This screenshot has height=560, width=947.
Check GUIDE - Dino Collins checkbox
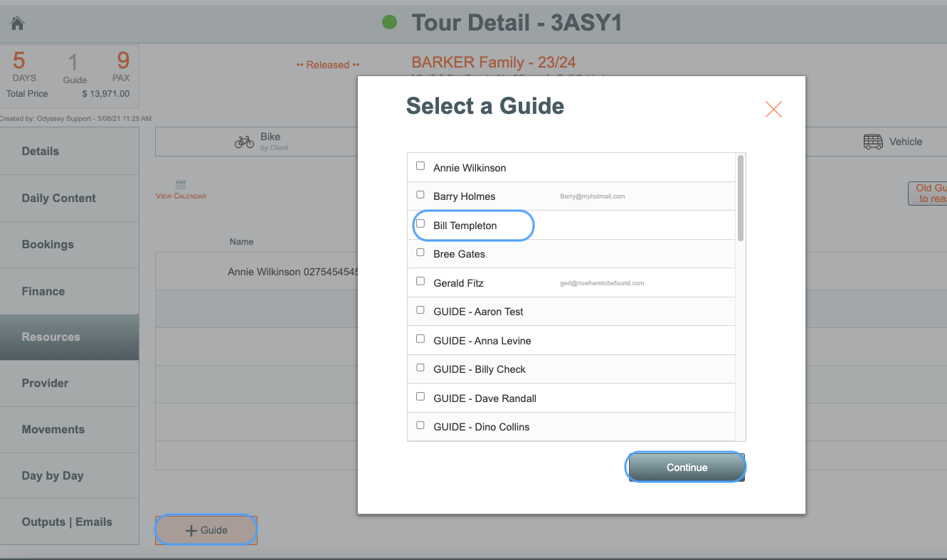coord(420,425)
